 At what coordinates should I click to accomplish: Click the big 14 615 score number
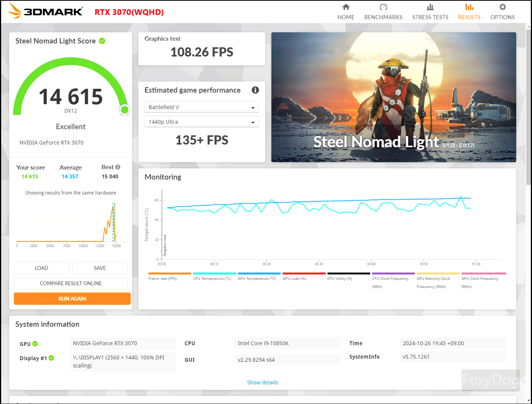71,96
